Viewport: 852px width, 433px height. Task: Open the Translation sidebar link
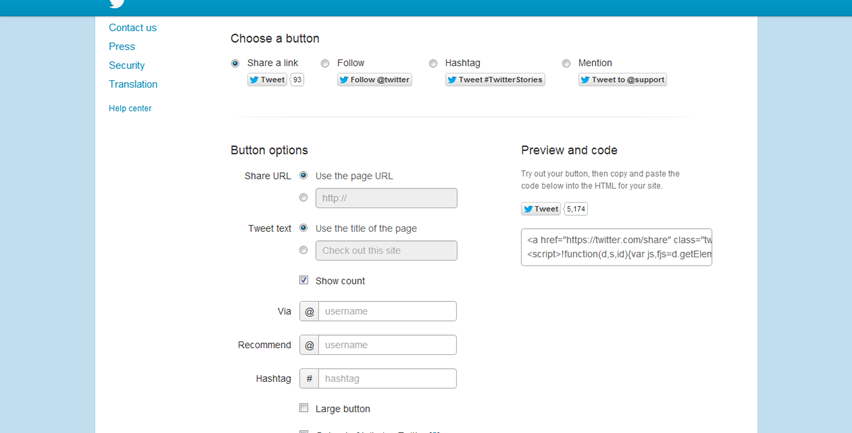tap(133, 84)
